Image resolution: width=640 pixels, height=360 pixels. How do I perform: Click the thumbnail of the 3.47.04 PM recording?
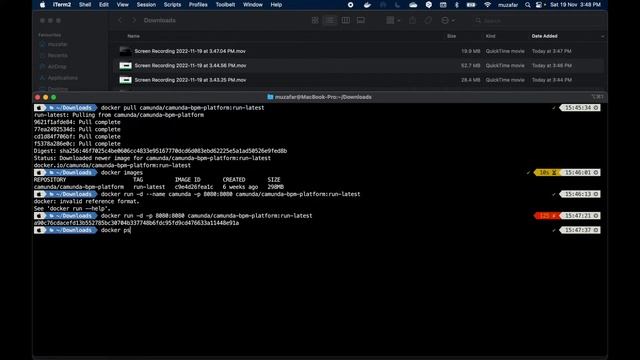pos(125,51)
